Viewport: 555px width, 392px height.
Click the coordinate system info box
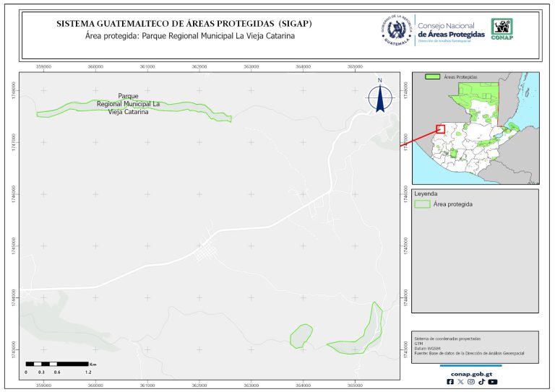pyautogui.click(x=475, y=346)
